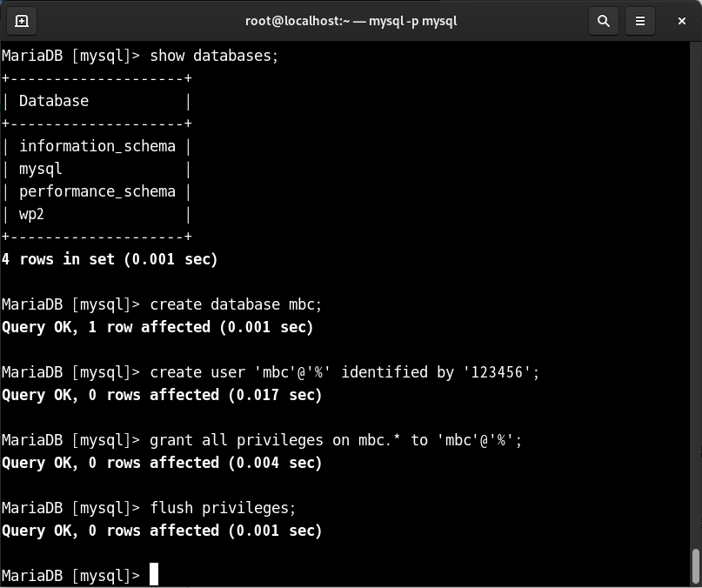Click the 'create database mbc;' command

236,304
